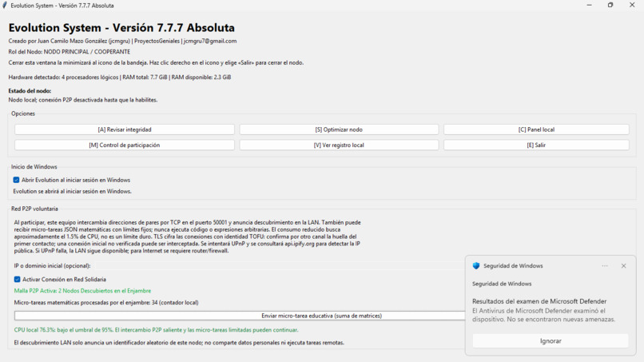Viewport: 644px width, 362px height.
Task: Click the Creado por Juan Camilo Mazo line
Action: (122, 41)
